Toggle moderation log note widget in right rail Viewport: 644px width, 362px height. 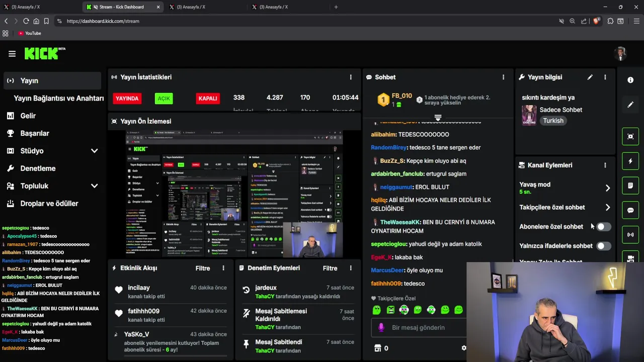point(630,186)
